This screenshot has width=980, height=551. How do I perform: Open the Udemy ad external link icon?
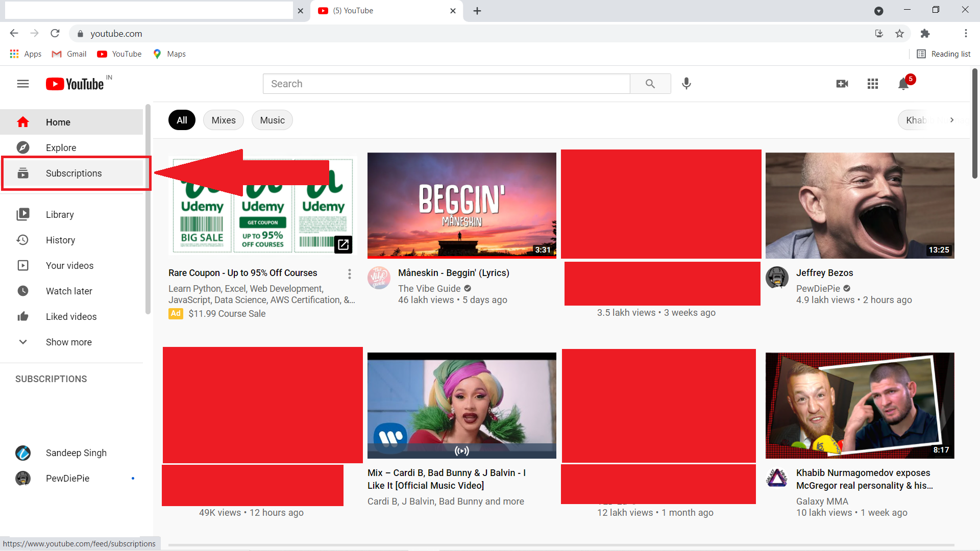point(344,244)
